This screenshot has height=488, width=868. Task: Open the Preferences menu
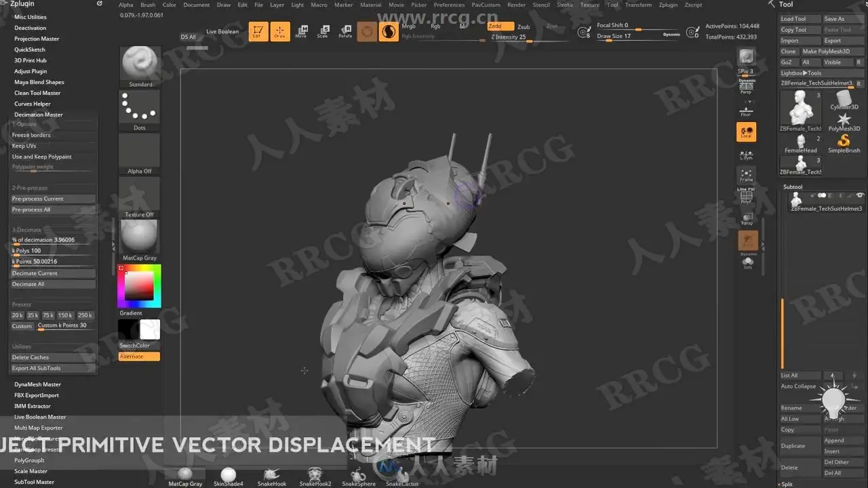449,5
